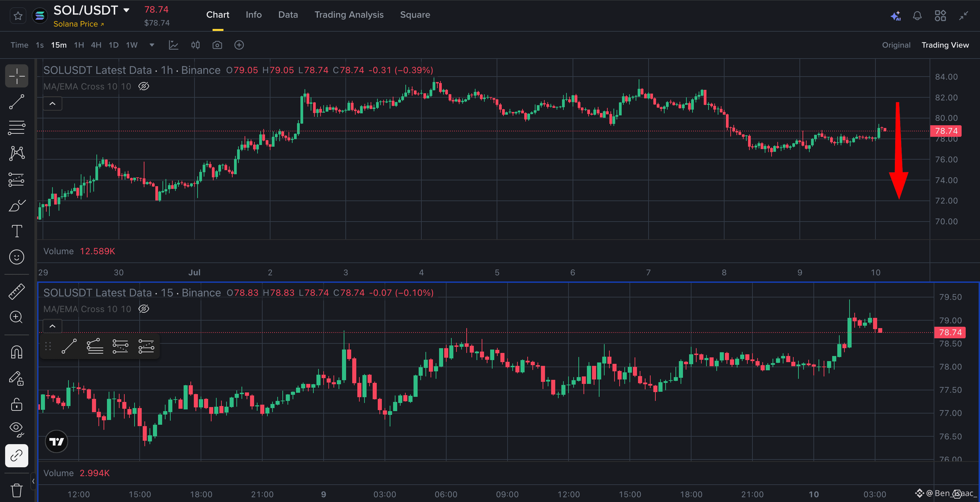Choose the 1H interval
Viewport: 980px width, 502px height.
[79, 45]
